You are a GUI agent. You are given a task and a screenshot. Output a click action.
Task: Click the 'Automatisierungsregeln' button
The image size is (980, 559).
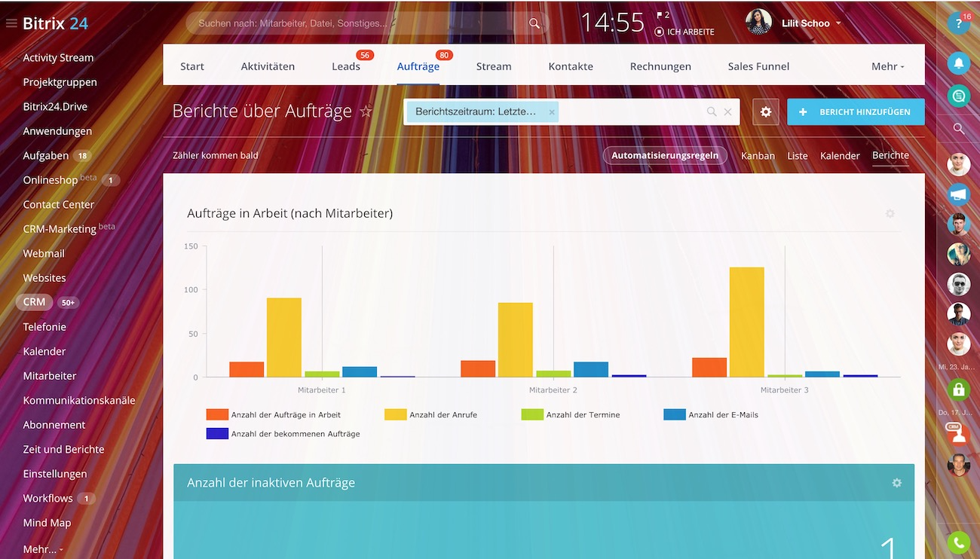click(664, 156)
